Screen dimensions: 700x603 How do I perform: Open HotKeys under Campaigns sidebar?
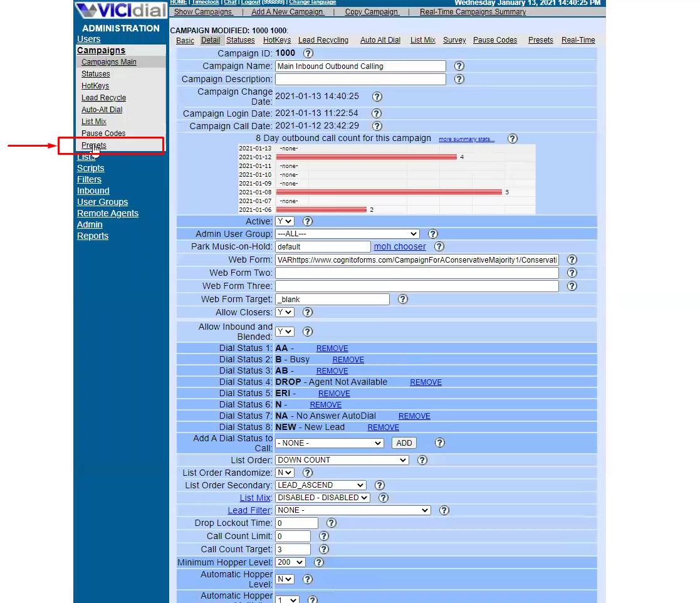click(95, 86)
